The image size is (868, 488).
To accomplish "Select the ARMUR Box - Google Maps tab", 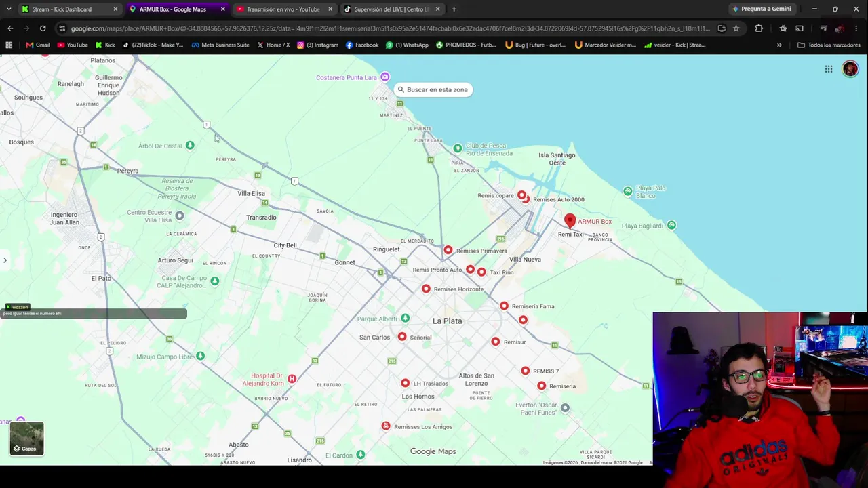I will [x=177, y=9].
